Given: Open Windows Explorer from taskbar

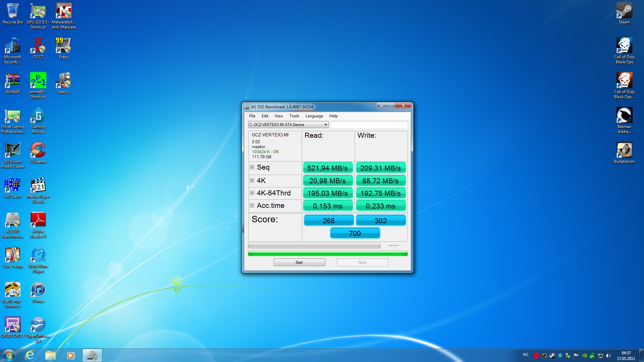Looking at the screenshot, I should pyautogui.click(x=50, y=355).
